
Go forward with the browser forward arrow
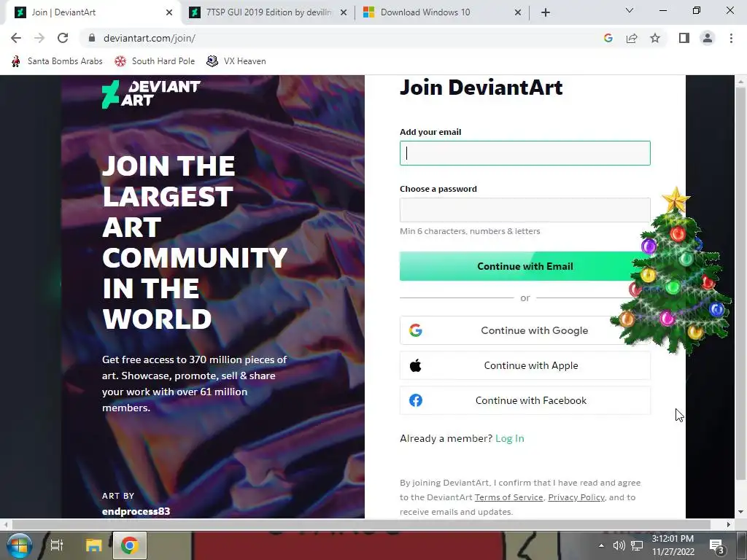click(39, 38)
